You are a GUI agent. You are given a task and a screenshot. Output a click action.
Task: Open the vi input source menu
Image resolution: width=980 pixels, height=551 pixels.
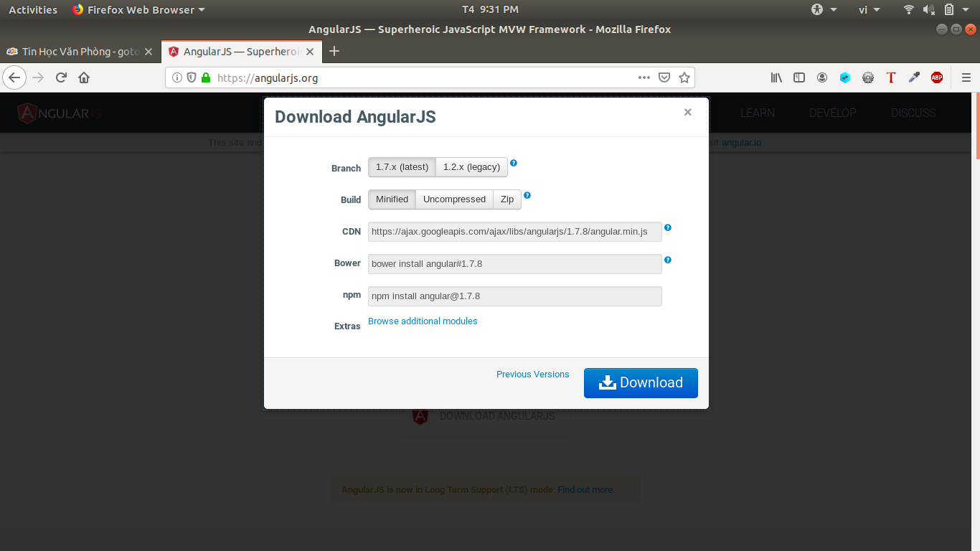pos(870,9)
